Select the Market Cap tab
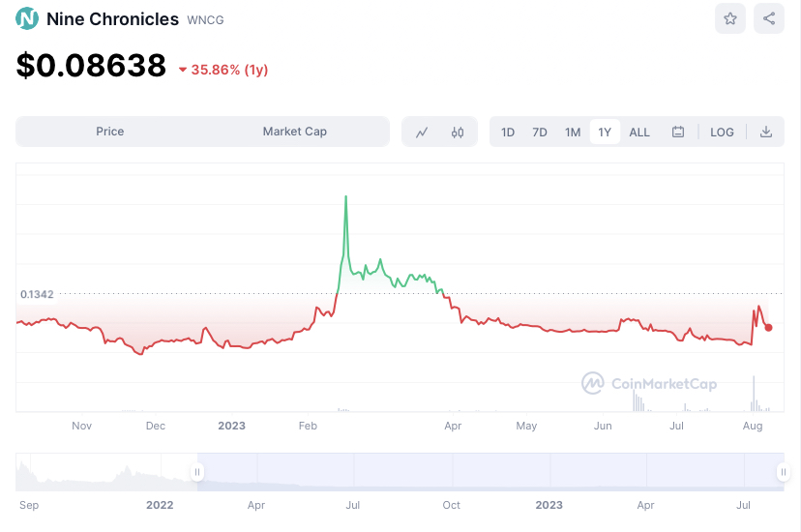 click(295, 132)
